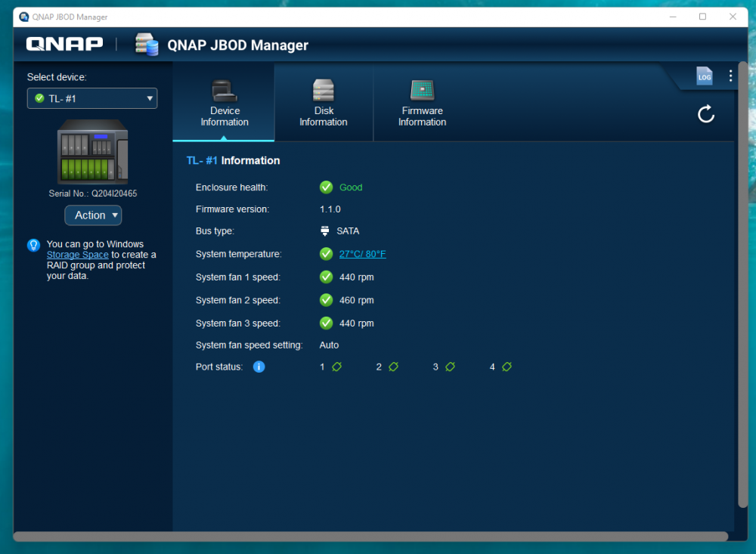
Task: Click firmware version value '1.1.0'
Action: pos(330,209)
